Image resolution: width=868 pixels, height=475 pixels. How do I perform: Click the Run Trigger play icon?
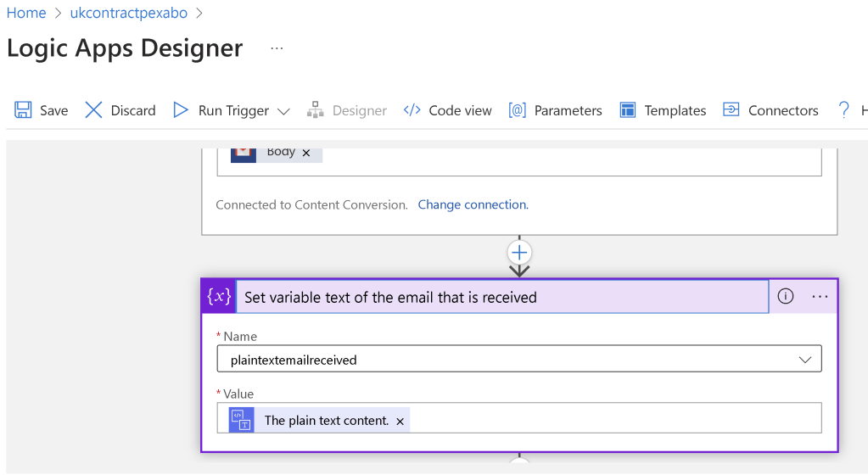[x=181, y=109]
